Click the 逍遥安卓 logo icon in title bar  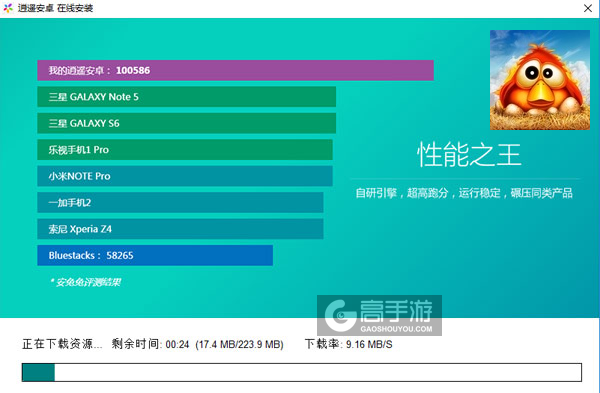point(8,8)
